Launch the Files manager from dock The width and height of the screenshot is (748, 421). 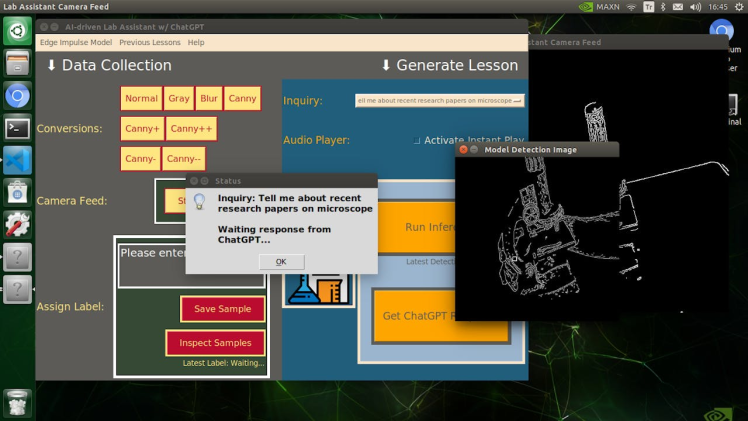click(x=17, y=64)
